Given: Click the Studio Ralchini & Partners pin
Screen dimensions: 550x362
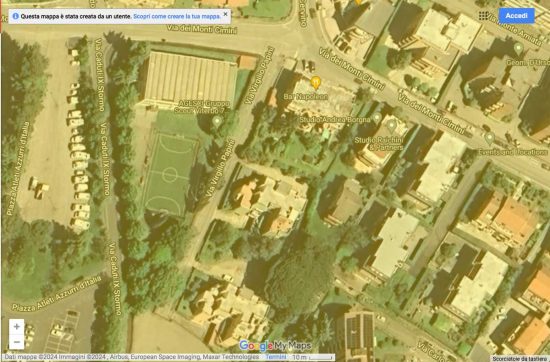Looking at the screenshot, I should point(391,126).
